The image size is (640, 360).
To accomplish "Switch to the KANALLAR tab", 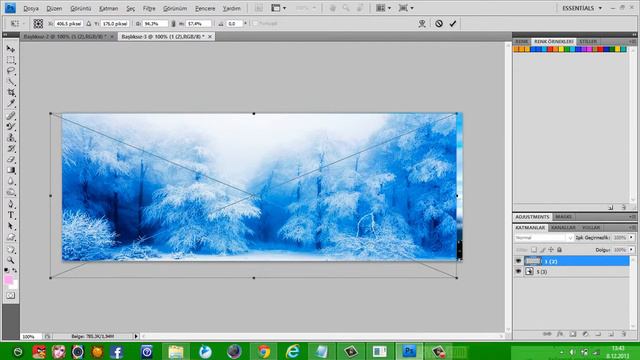I will point(563,227).
